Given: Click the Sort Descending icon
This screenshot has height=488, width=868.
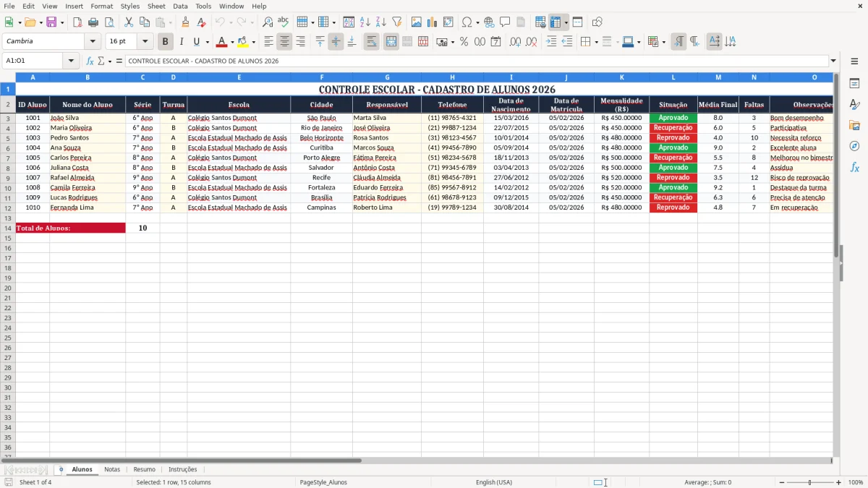Looking at the screenshot, I should pyautogui.click(x=381, y=22).
